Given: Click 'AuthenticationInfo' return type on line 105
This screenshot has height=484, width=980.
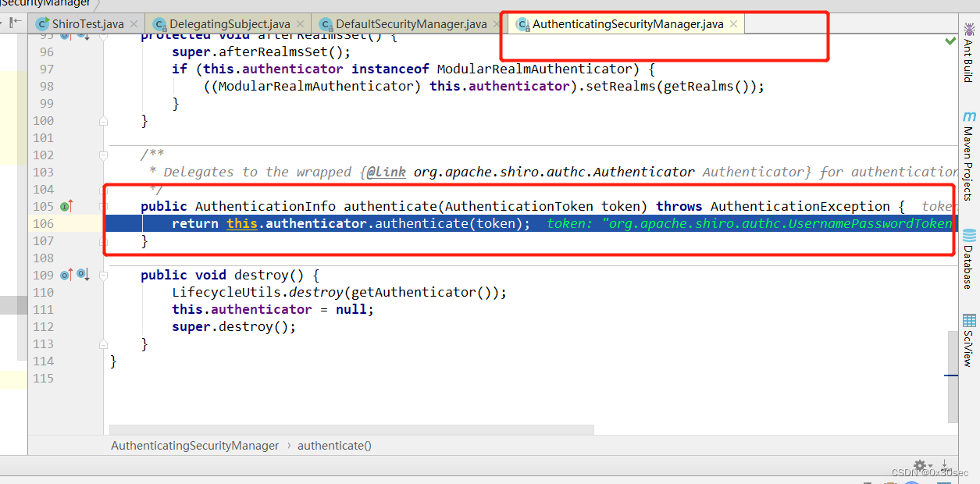Looking at the screenshot, I should (265, 206).
